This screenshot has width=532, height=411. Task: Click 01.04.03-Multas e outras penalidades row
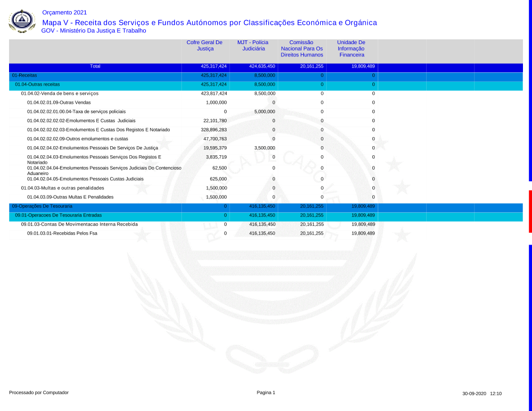(62, 188)
